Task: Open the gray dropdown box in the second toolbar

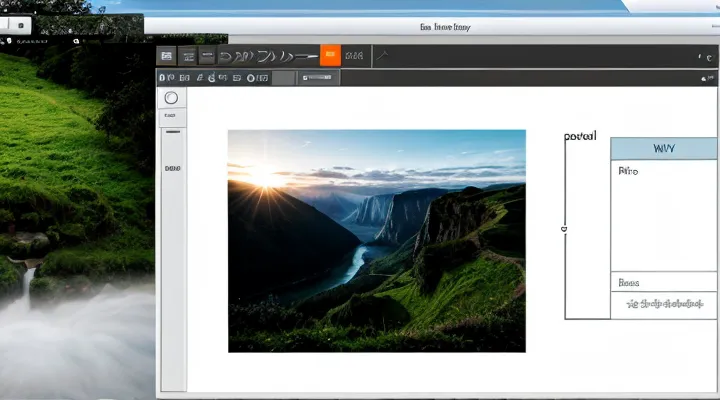Action: tap(284, 77)
